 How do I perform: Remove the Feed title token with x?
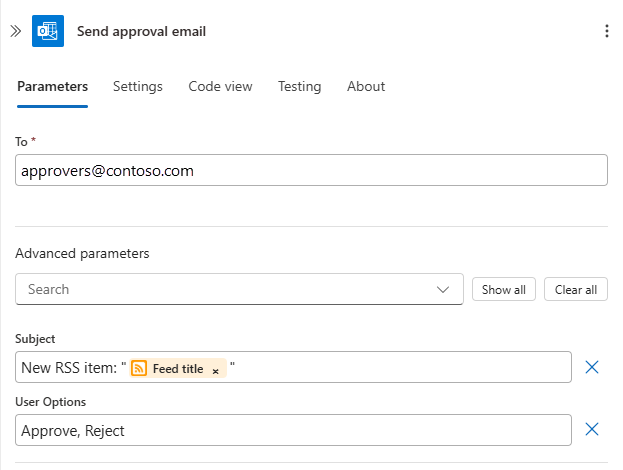pyautogui.click(x=215, y=370)
